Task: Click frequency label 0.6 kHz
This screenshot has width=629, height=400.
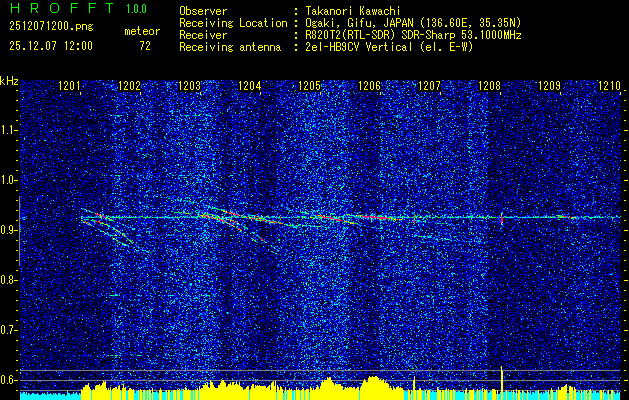Action: tap(8, 380)
